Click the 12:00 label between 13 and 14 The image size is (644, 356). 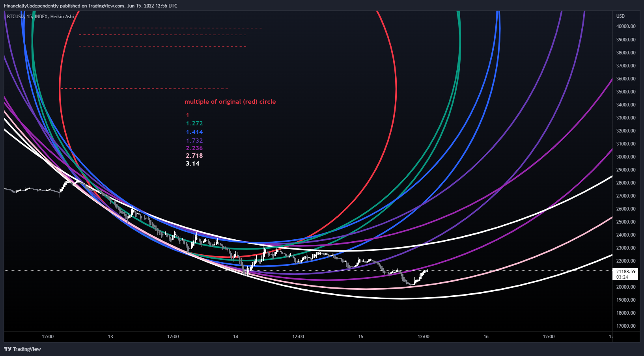click(173, 336)
